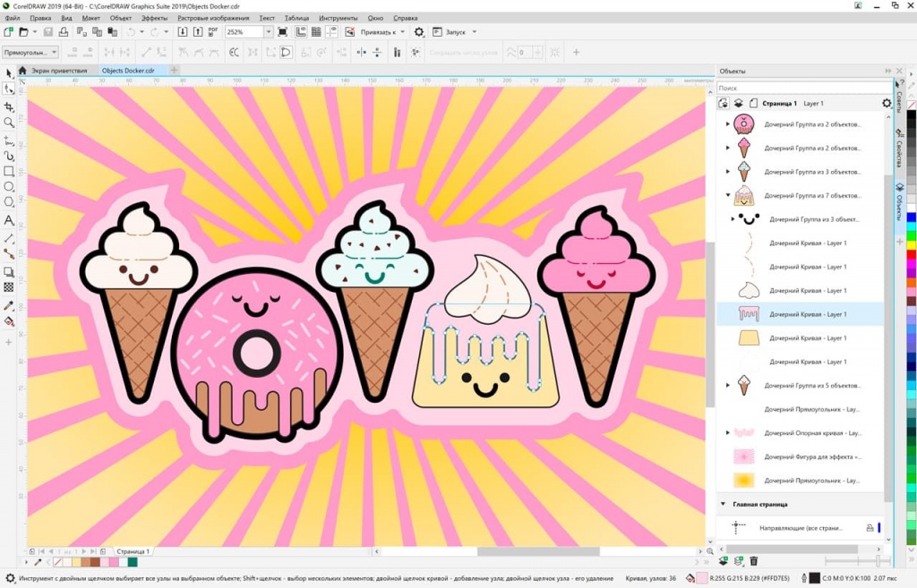
Task: Pick the brown swatch in document palette
Action: click(x=95, y=562)
